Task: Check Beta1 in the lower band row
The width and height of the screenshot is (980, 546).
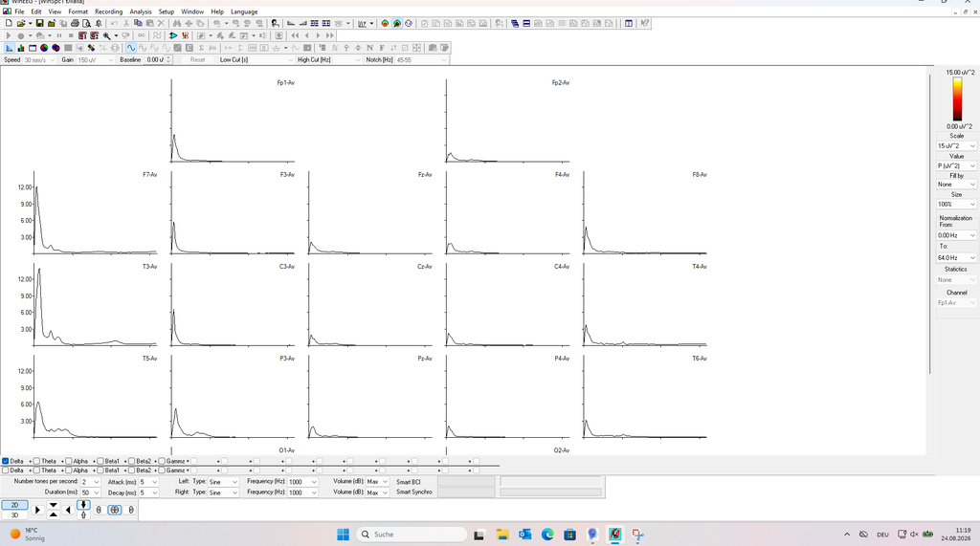Action: click(100, 470)
